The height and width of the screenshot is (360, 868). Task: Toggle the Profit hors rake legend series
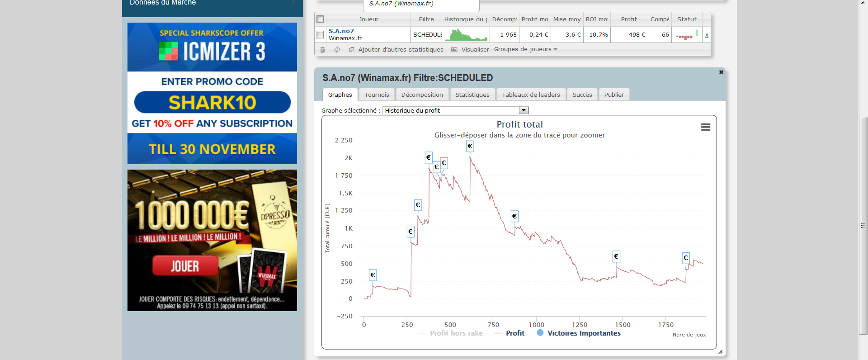(451, 333)
